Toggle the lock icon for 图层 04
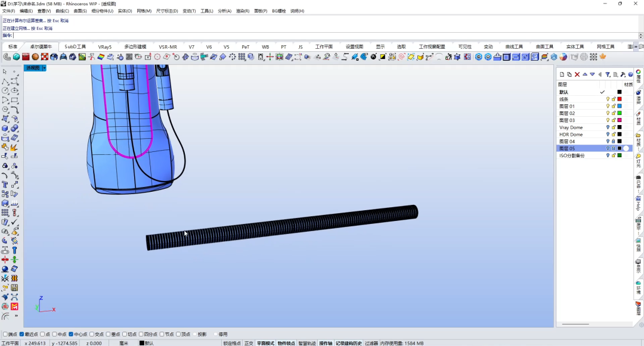This screenshot has width=644, height=346. [x=614, y=141]
